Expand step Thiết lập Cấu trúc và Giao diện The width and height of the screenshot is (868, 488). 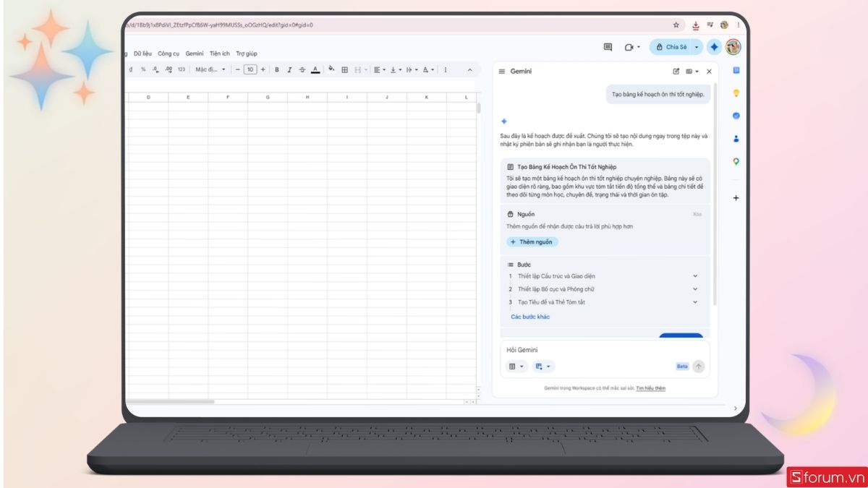[695, 276]
